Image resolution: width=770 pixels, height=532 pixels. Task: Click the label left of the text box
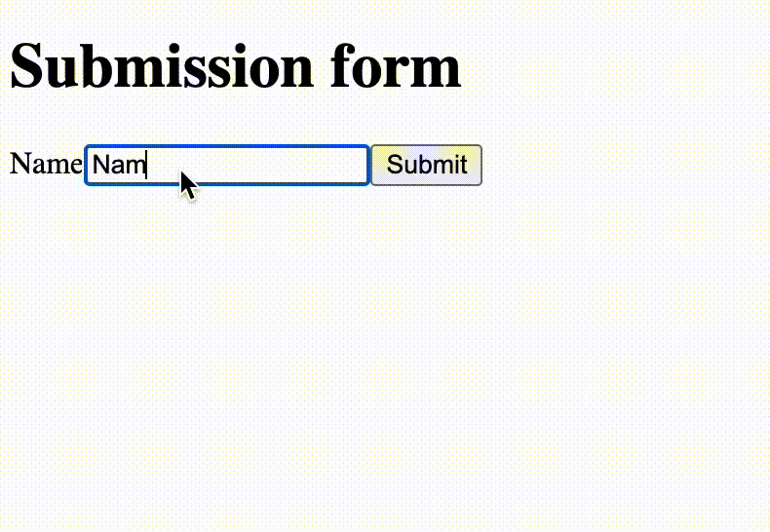(45, 165)
